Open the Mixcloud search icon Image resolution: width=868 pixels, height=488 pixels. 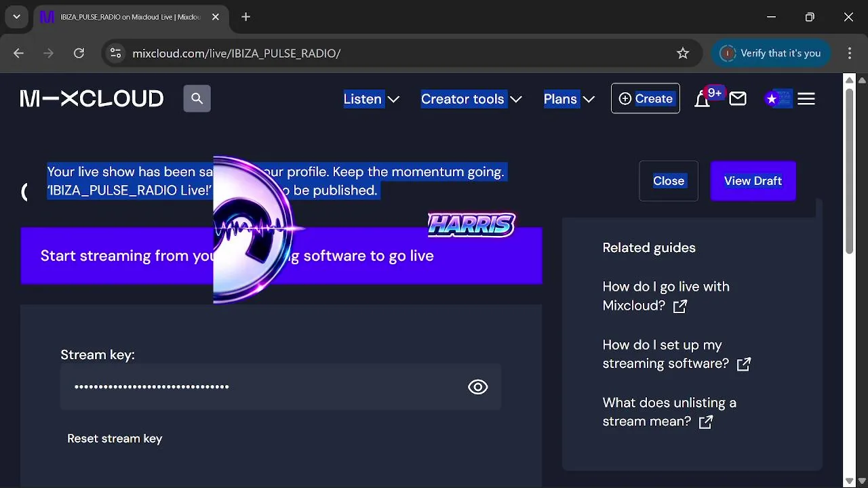click(x=197, y=99)
